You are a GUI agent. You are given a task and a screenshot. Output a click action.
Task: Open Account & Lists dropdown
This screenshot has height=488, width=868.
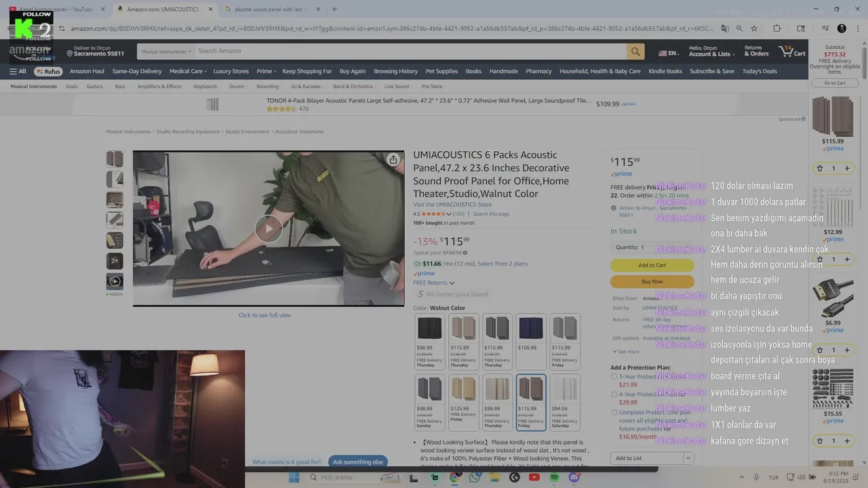(x=711, y=52)
